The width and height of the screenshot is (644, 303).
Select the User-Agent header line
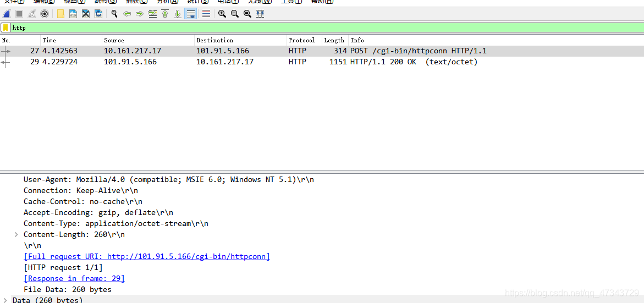pyautogui.click(x=169, y=179)
